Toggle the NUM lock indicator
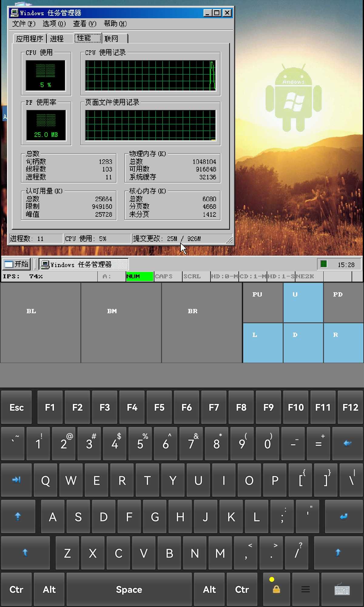 click(x=140, y=276)
